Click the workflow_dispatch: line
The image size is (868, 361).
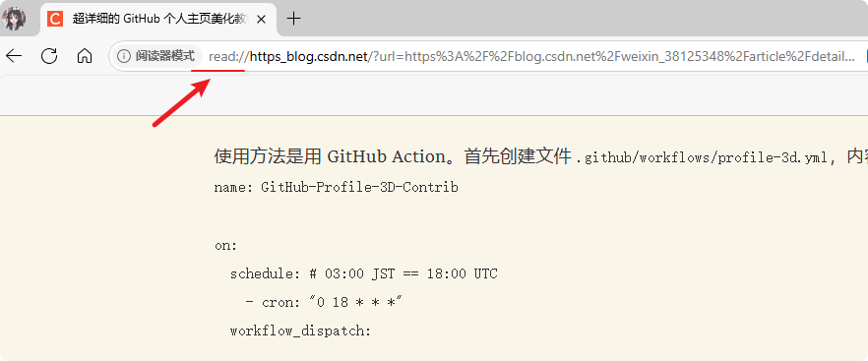[x=300, y=331]
